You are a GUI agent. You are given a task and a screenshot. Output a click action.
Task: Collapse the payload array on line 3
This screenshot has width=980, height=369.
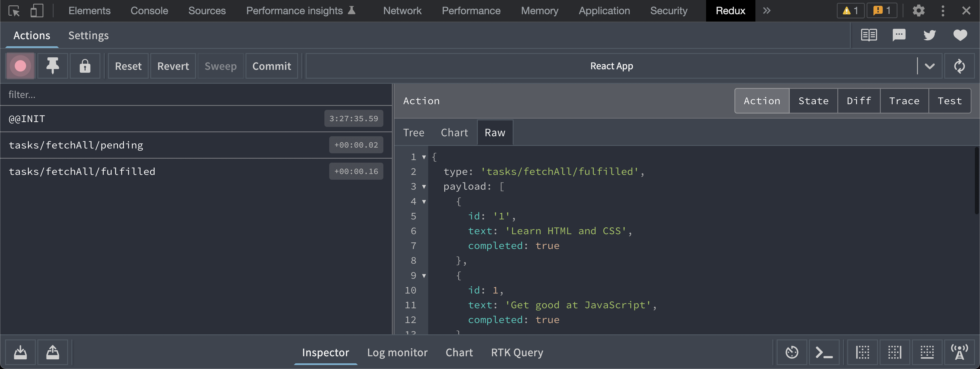click(x=424, y=186)
